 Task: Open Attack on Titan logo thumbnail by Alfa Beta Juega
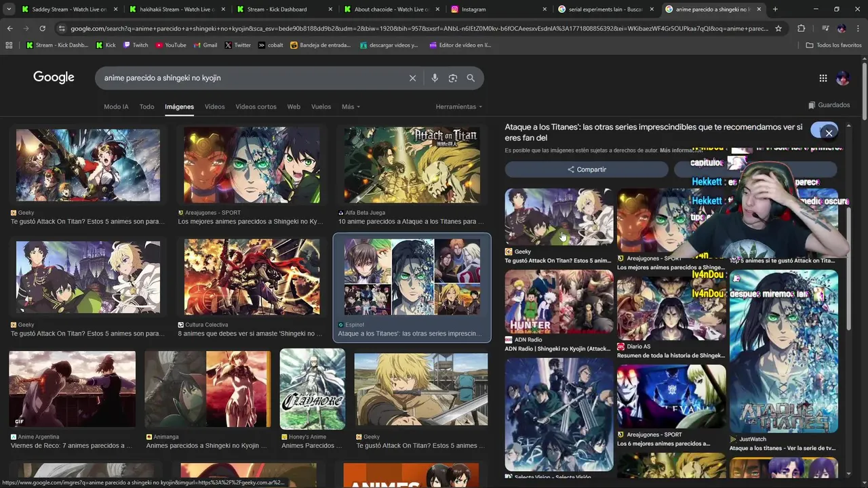pyautogui.click(x=412, y=165)
